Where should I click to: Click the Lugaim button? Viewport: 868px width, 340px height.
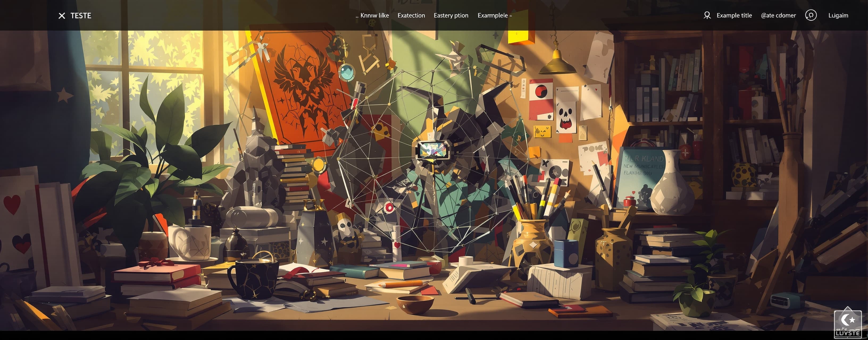838,15
